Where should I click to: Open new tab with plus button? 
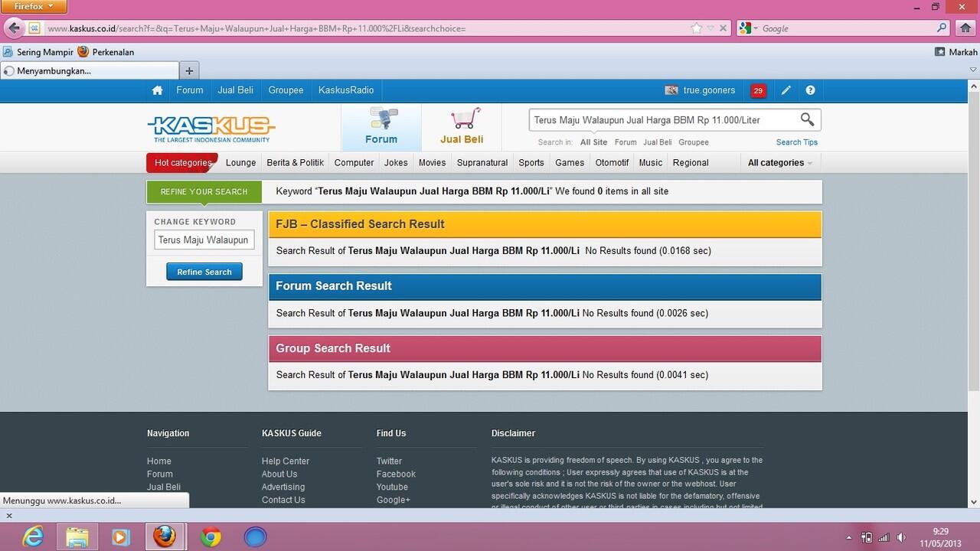[x=189, y=70]
